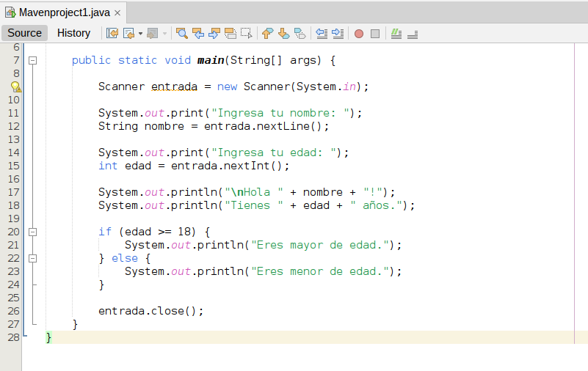Image resolution: width=588 pixels, height=371 pixels.
Task: Switch to the Source view button
Action: click(25, 33)
